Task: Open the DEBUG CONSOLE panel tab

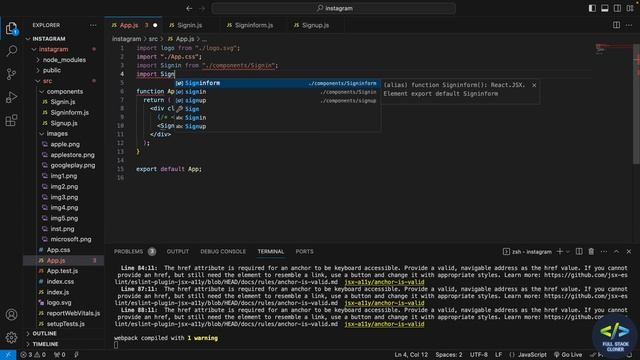Action: tap(223, 251)
